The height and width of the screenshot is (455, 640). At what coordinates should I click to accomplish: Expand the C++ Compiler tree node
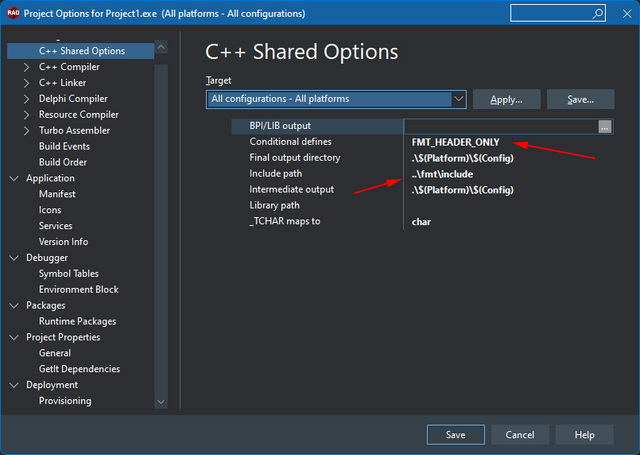click(27, 67)
